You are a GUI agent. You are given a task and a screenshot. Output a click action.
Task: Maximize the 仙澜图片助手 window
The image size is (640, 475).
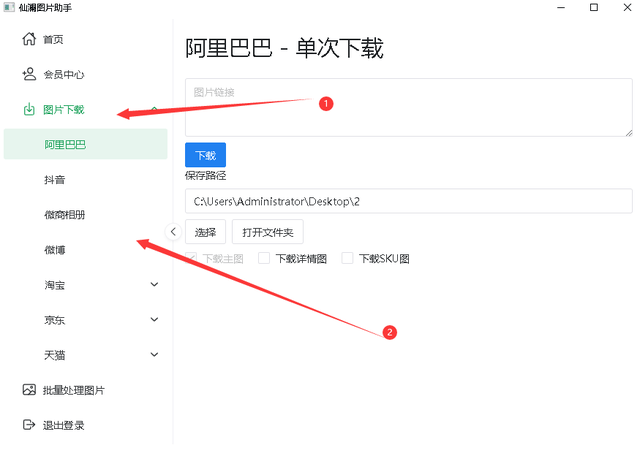594,7
